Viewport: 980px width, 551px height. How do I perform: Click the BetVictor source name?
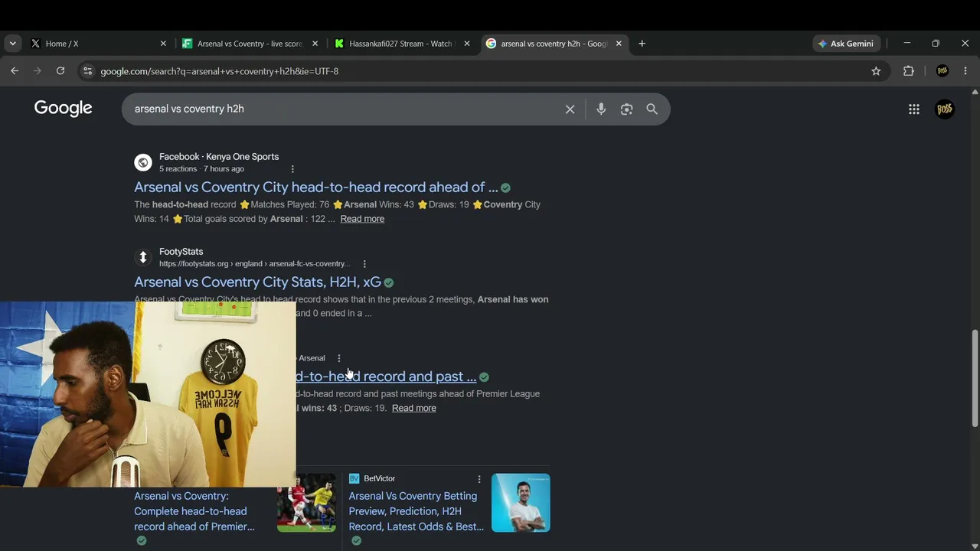(x=380, y=478)
